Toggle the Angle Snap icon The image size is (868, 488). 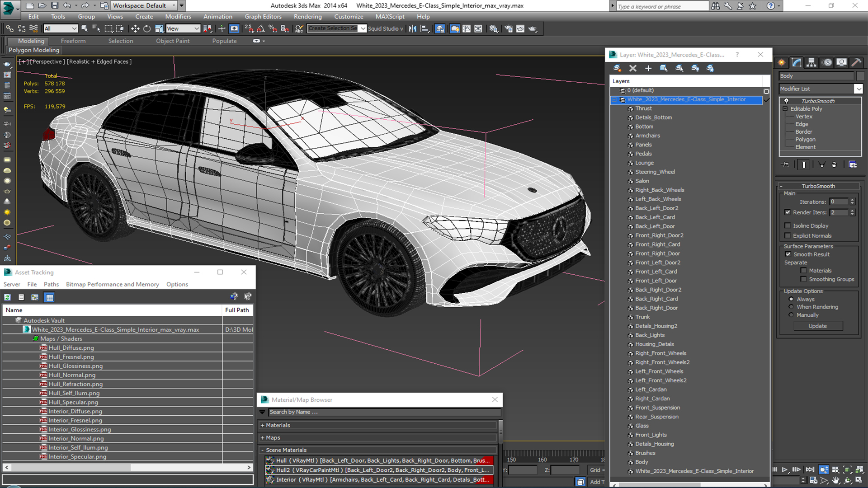(261, 28)
